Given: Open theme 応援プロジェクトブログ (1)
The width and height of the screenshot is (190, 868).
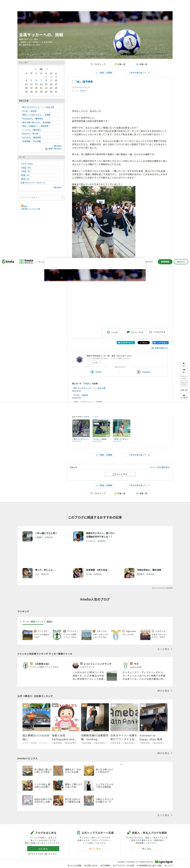Looking at the screenshot, I should point(33,183).
